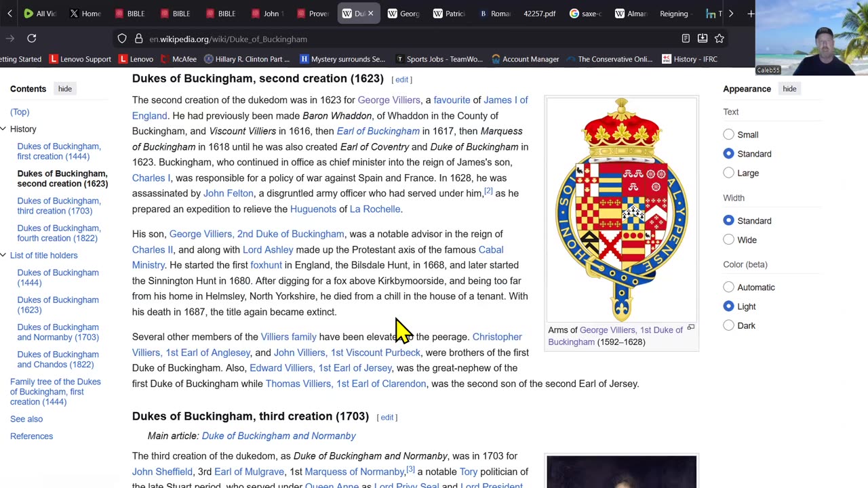868x488 pixels.
Task: Collapse List of title holders in Contents
Action: (x=3, y=256)
